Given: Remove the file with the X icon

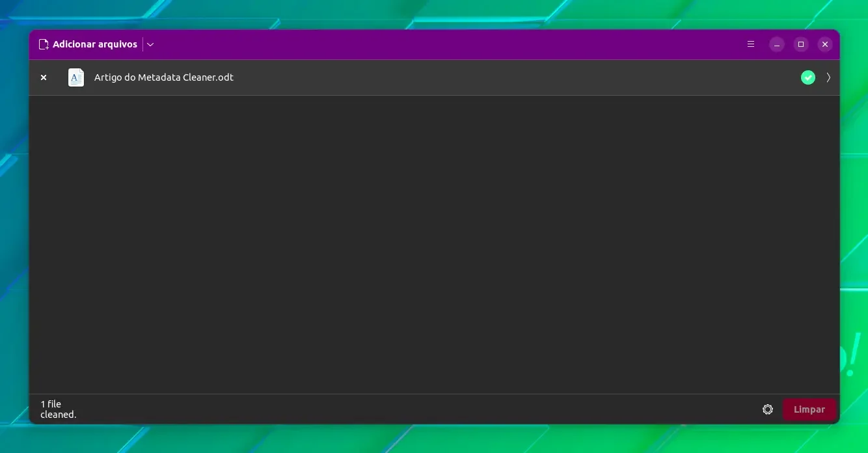Looking at the screenshot, I should (44, 77).
